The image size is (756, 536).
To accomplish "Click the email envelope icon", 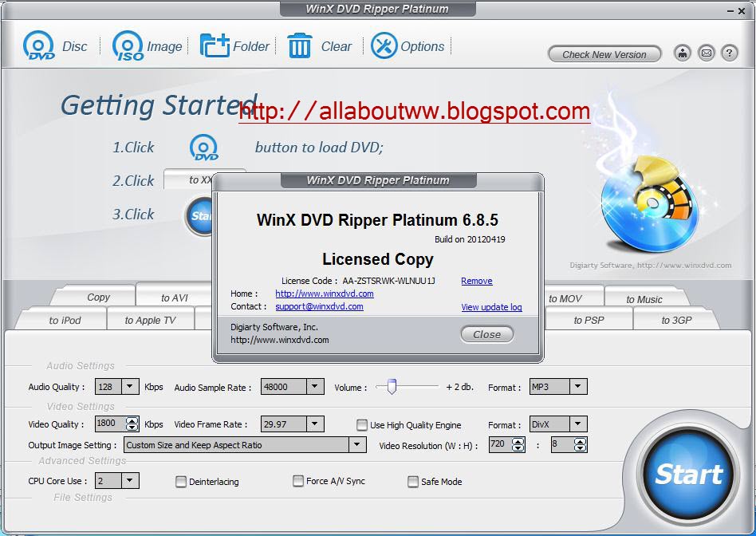I will click(x=707, y=53).
